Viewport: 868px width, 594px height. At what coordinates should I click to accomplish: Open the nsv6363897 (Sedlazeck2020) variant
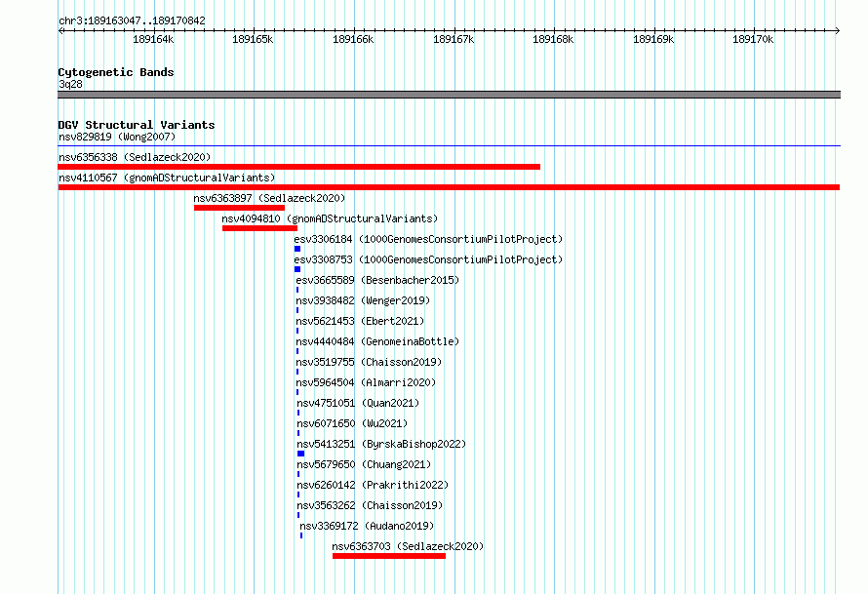point(269,198)
